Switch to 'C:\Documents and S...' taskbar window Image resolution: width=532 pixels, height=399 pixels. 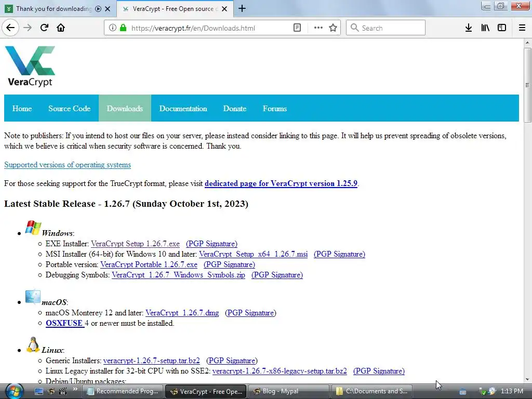pyautogui.click(x=372, y=391)
